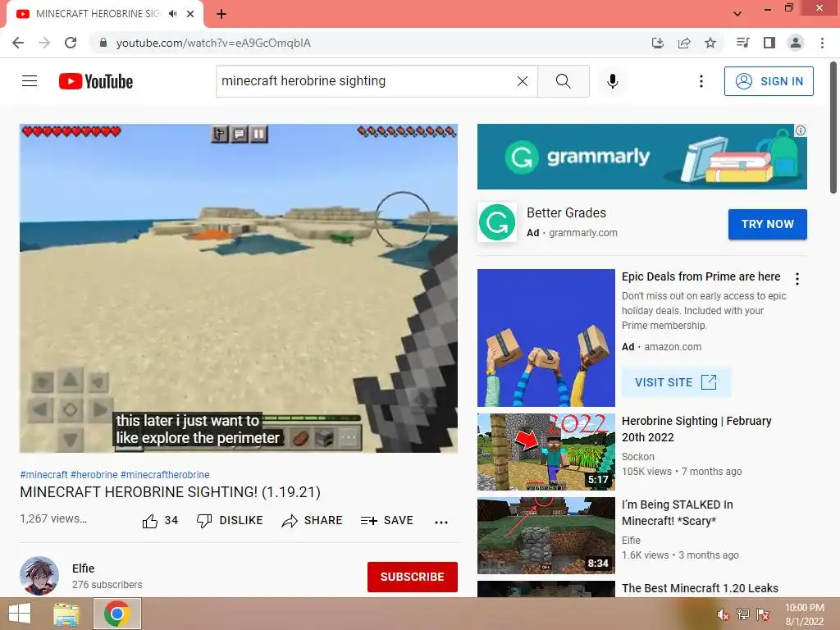Click the DISLIKE thumbs down button
840x630 pixels.
tap(230, 521)
